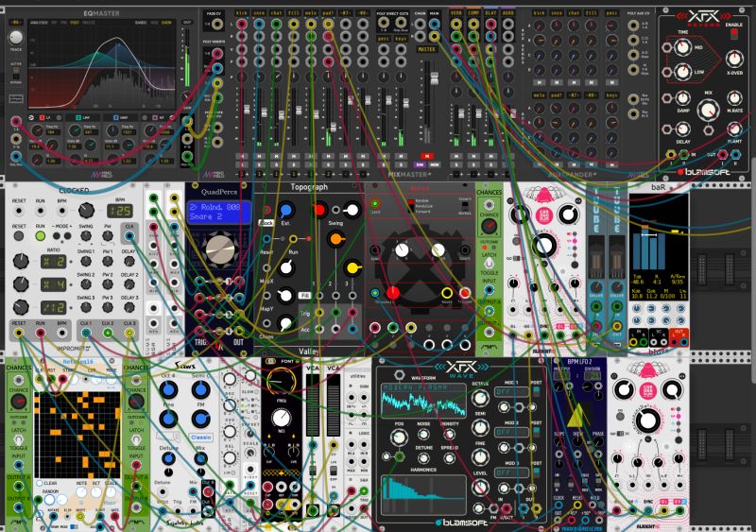Image resolution: width=756 pixels, height=532 pixels.
Task: Open the pad? track label menu
Action: point(328,13)
